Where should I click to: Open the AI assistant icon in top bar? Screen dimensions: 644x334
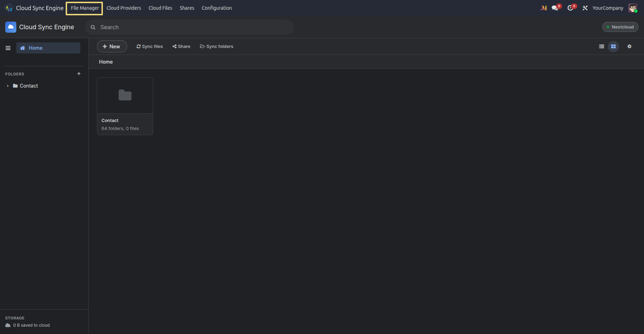544,8
